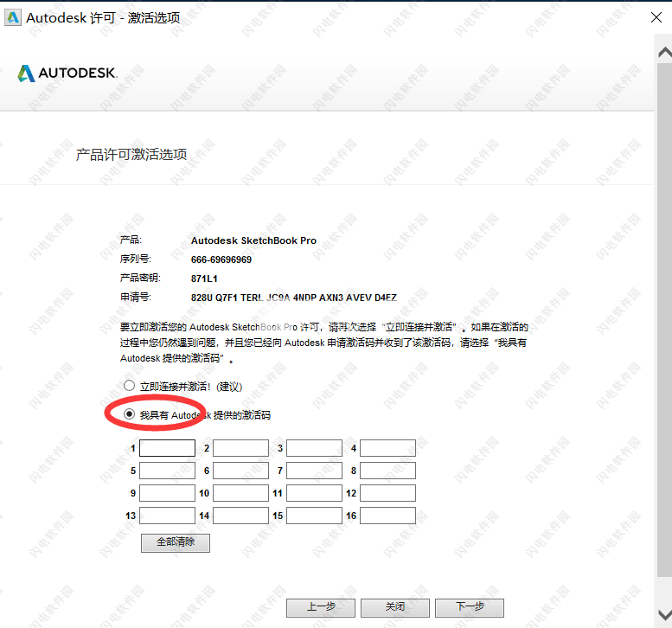Focus activation code field 12

point(387,493)
